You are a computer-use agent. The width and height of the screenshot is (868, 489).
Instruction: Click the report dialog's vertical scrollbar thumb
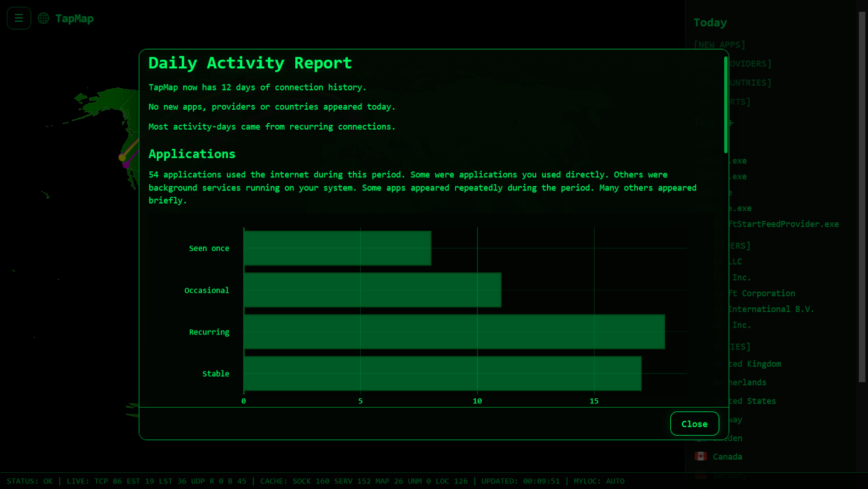click(725, 104)
